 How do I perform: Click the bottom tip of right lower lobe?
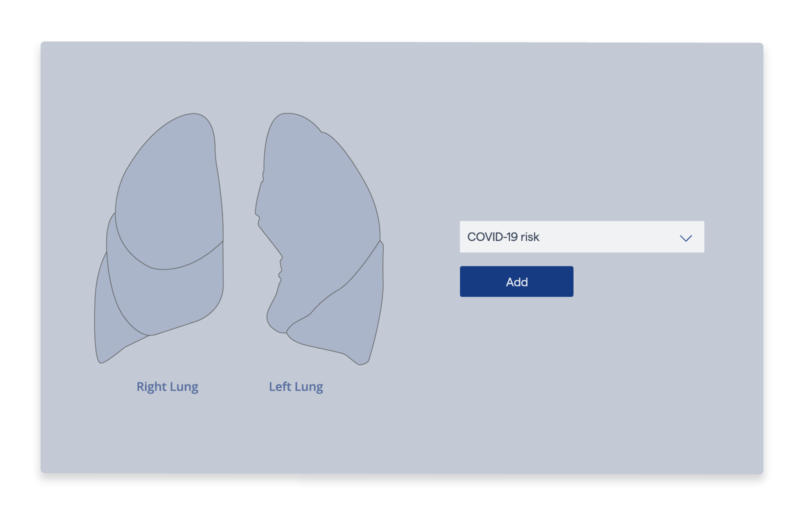point(101,360)
